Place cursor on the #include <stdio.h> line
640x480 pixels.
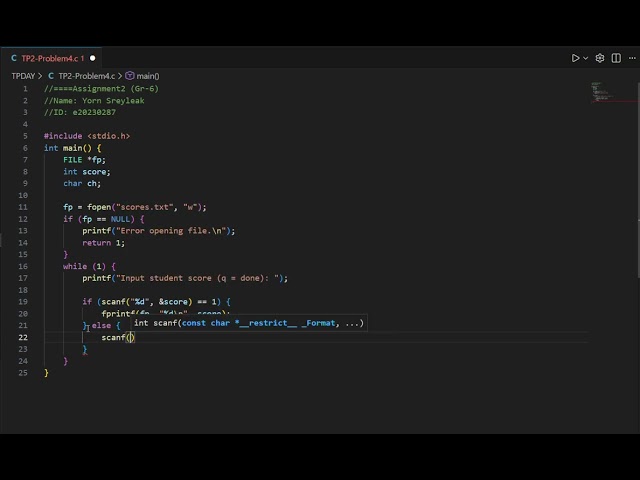87,136
